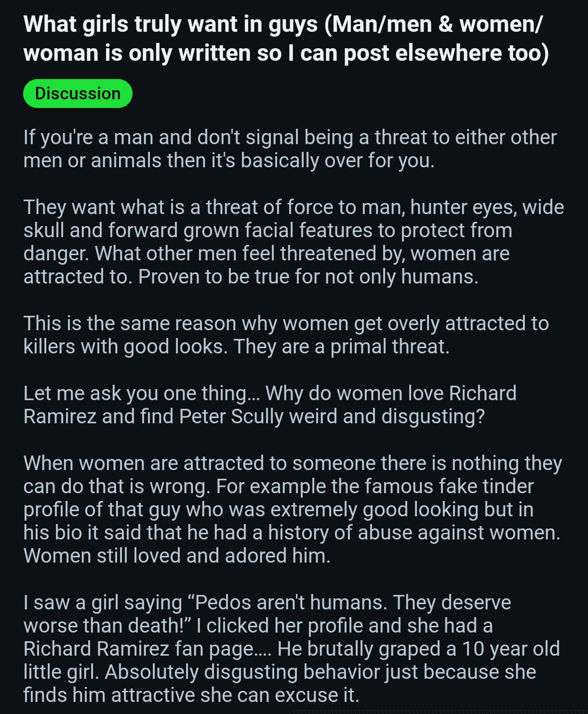Click the line 'men or animals then it's basically over'
Screen dimensions: 588x714
229,161
